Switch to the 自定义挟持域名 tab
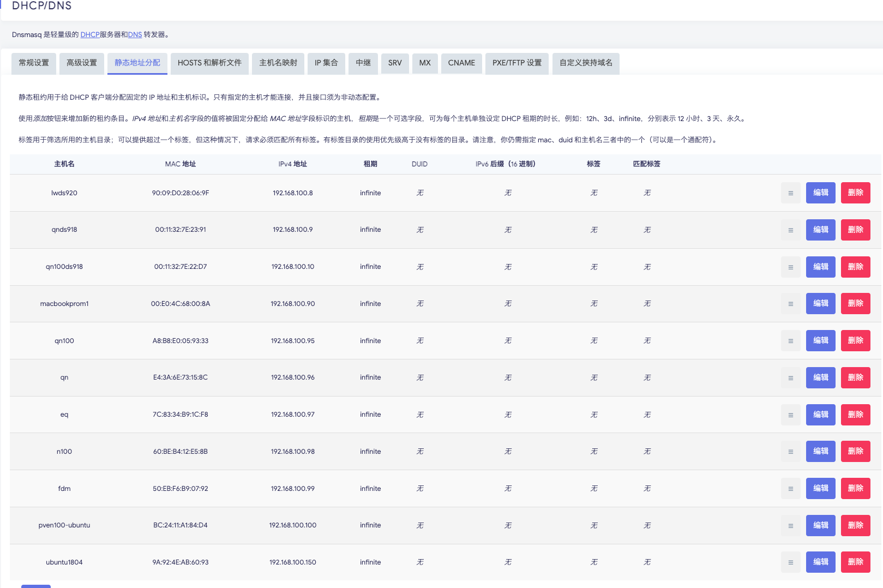This screenshot has width=883, height=588. pyautogui.click(x=586, y=63)
